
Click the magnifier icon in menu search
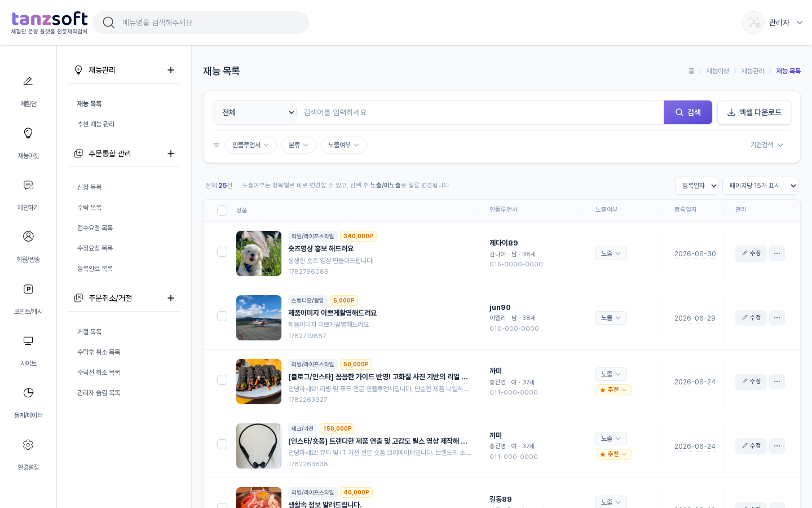[x=109, y=23]
